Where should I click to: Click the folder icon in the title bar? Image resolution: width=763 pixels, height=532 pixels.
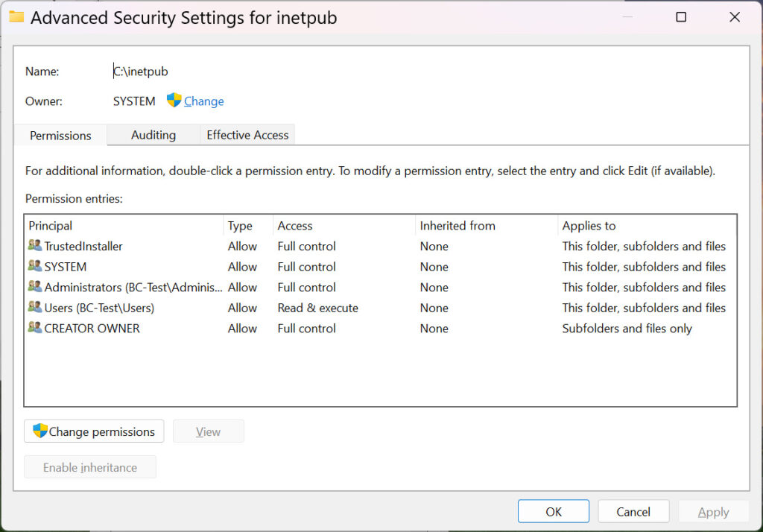click(16, 16)
